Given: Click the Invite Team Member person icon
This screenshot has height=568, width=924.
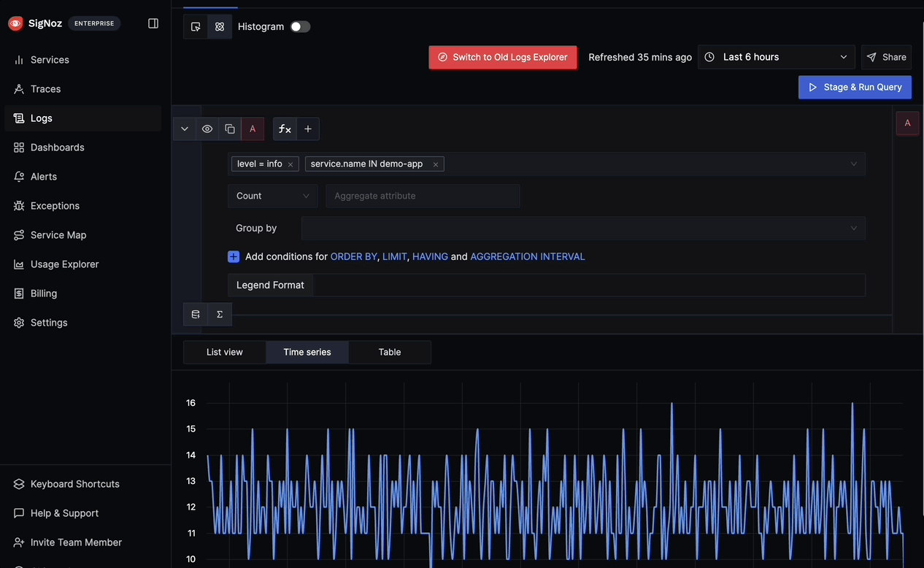Looking at the screenshot, I should point(19,542).
